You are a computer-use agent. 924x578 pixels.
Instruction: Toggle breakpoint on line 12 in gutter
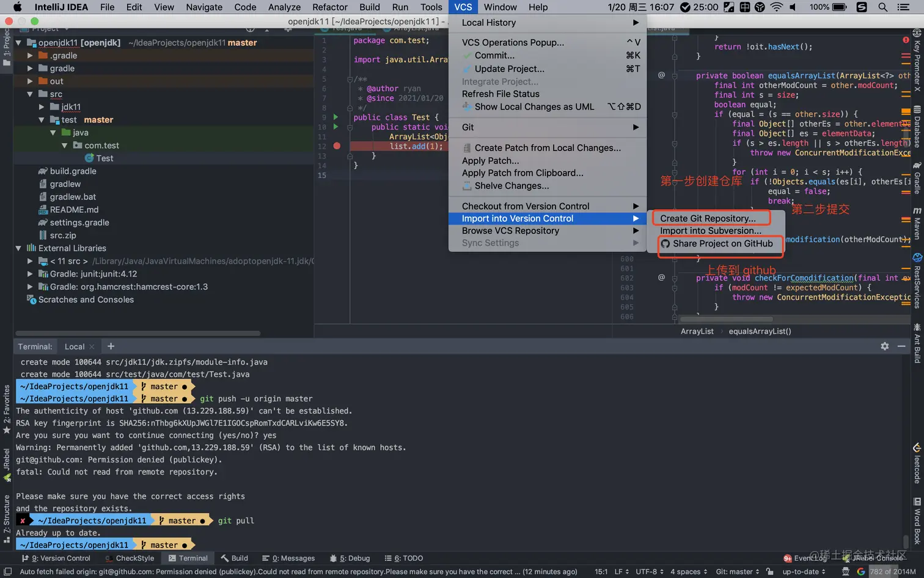[337, 146]
